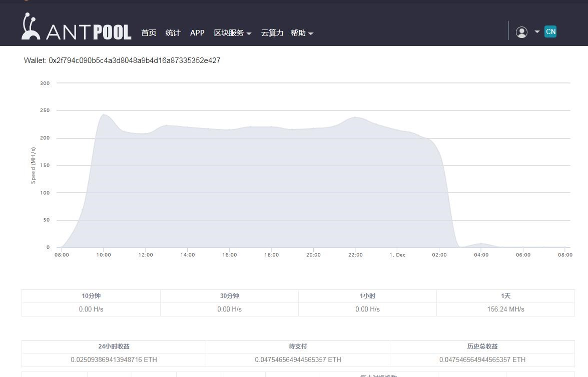Click the 10分钟 column header
The height and width of the screenshot is (377, 588).
click(x=91, y=296)
